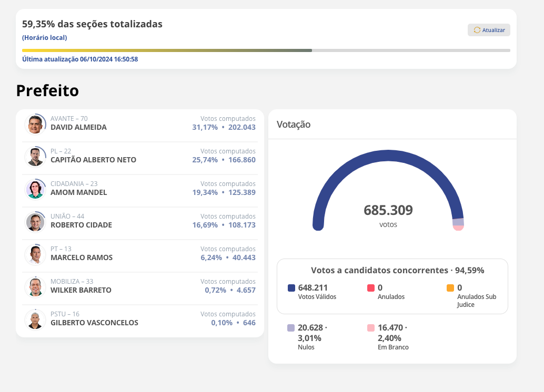Click the Horário local link text
The image size is (544, 392).
point(44,38)
